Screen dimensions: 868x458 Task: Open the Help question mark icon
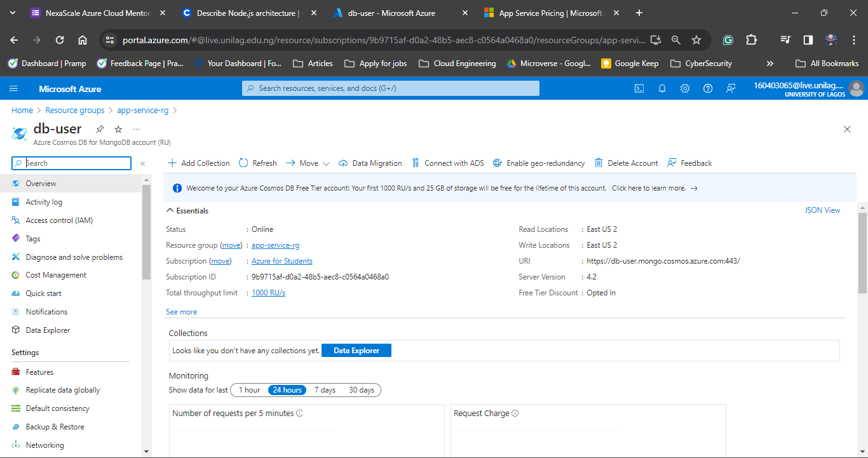pyautogui.click(x=708, y=88)
